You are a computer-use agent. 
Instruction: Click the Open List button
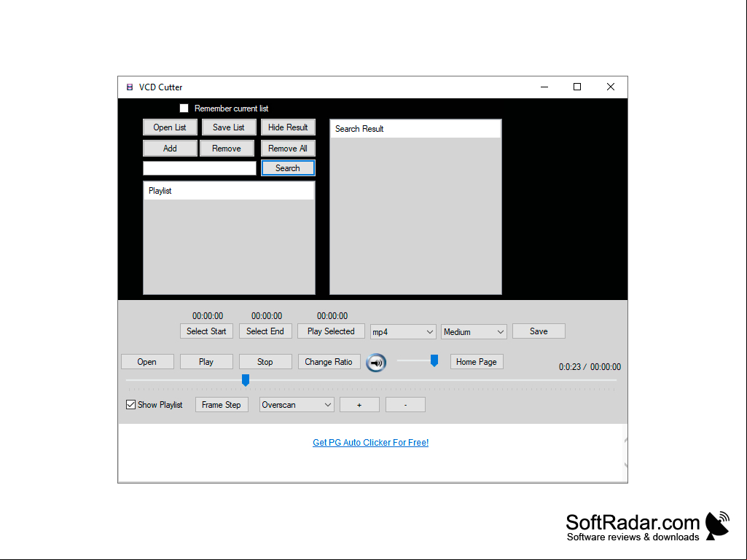(170, 127)
